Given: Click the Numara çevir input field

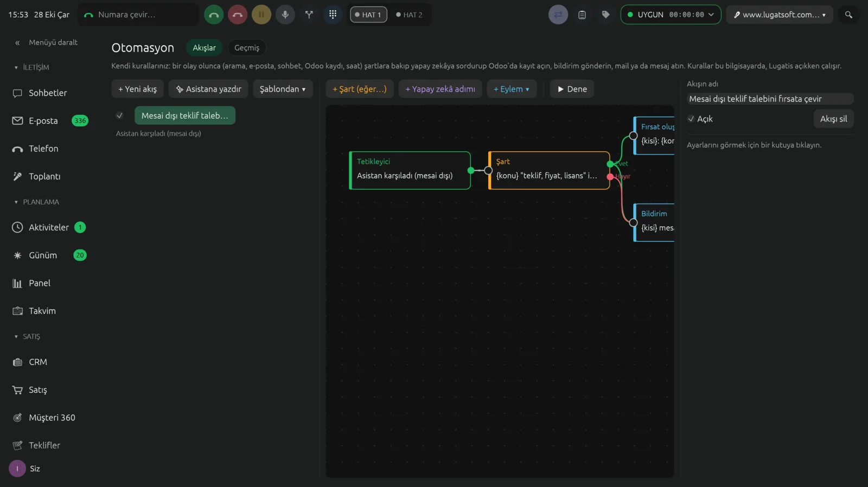Looking at the screenshot, I should 138,15.
